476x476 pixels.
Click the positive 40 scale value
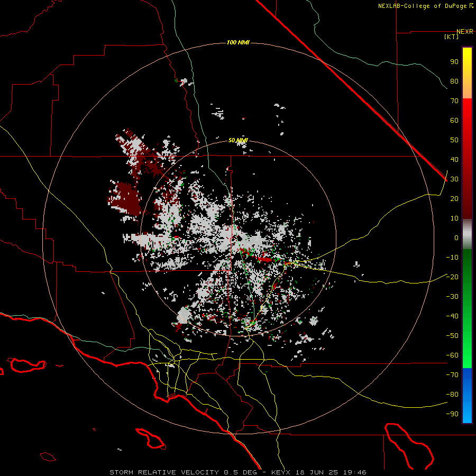point(454,160)
